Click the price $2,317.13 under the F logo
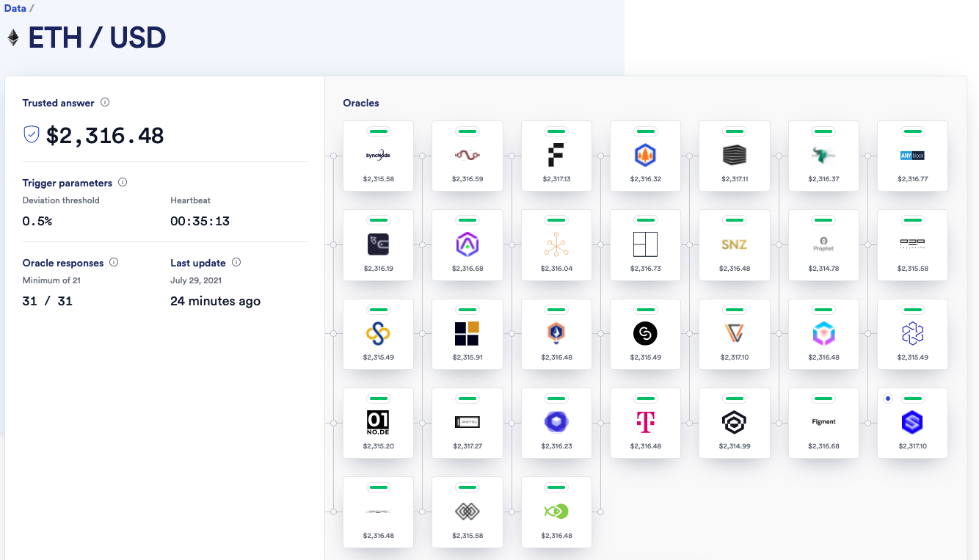The height and width of the screenshot is (560, 979). click(x=557, y=179)
